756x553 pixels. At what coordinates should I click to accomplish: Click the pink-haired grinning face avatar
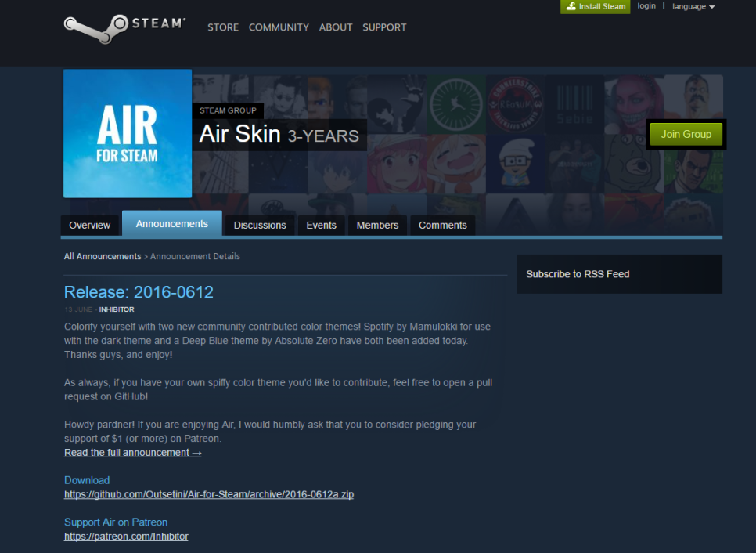point(634,105)
